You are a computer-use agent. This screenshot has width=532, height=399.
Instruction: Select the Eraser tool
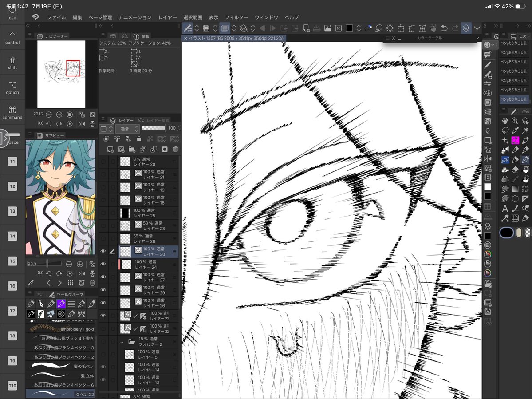[x=515, y=169]
